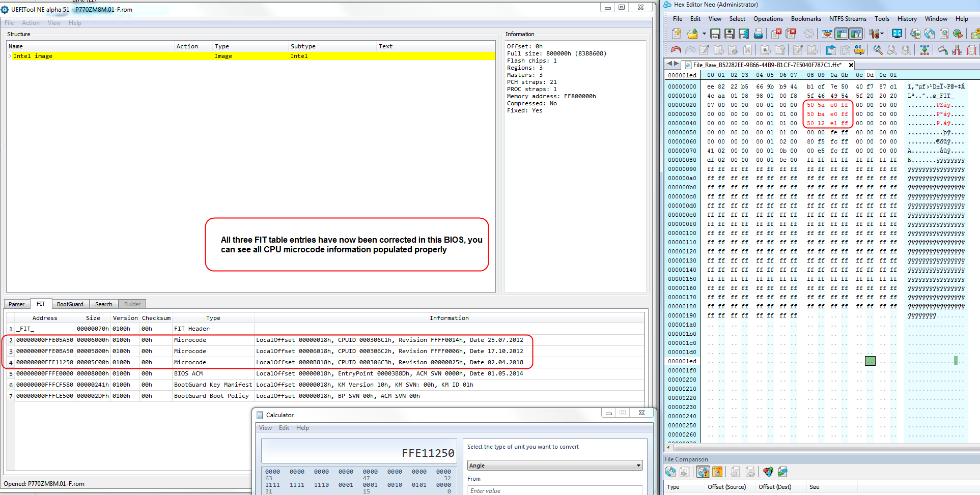Open the Angle unit type combo box

(x=555, y=465)
